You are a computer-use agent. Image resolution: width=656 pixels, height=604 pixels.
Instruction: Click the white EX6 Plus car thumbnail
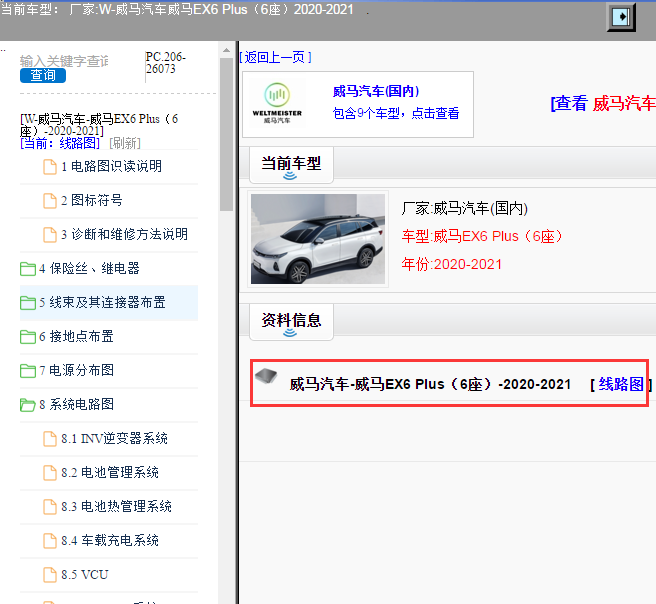[x=318, y=239]
